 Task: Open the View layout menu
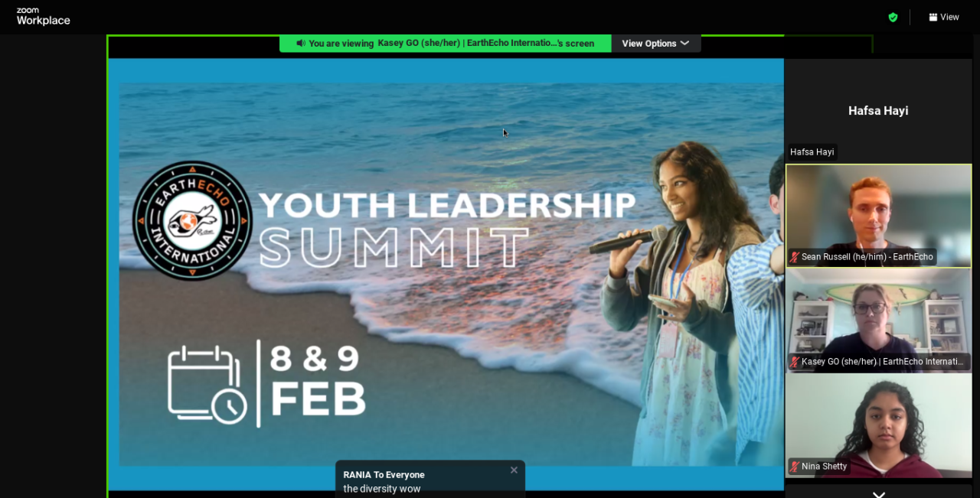coord(943,17)
